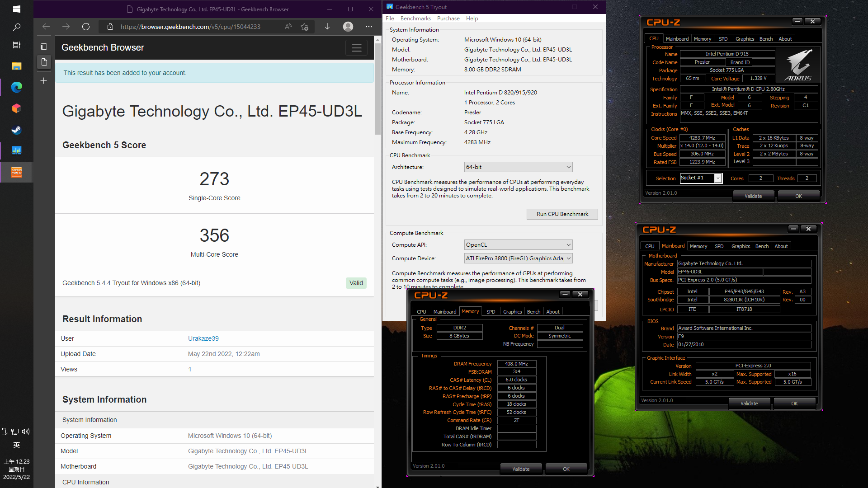Click Geekbench Browser brand link
The width and height of the screenshot is (868, 488).
pyautogui.click(x=103, y=47)
